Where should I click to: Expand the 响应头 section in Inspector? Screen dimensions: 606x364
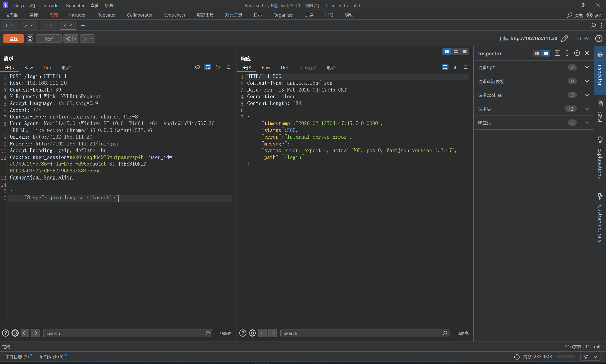coord(587,123)
